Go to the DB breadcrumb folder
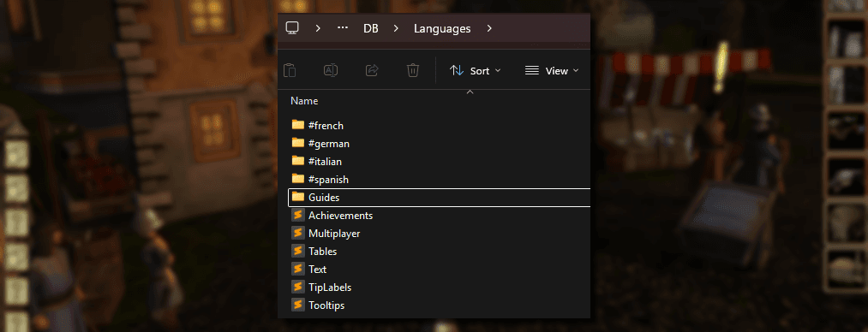 (371, 29)
